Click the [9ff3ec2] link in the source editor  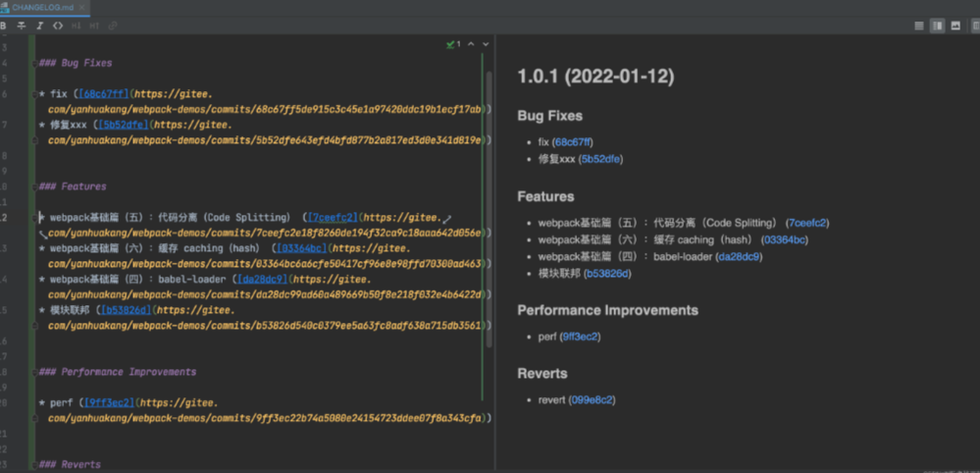(109, 403)
